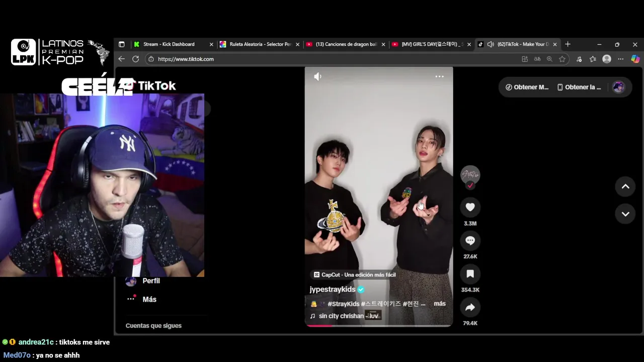
Task: Click the #StrayKids hashtag
Action: coord(343,304)
